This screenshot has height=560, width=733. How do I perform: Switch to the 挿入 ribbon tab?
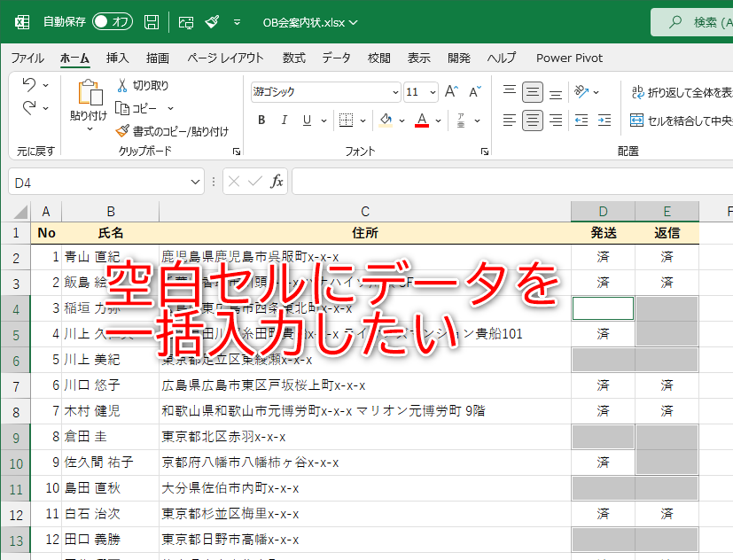click(x=116, y=58)
